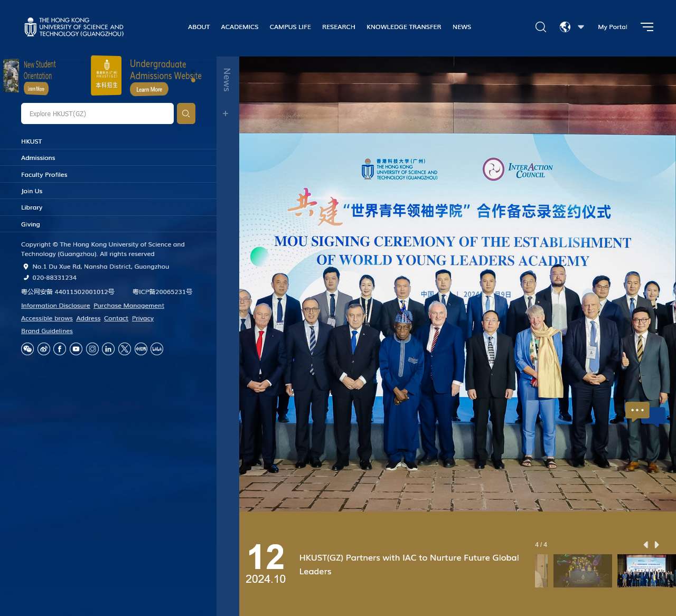The height and width of the screenshot is (616, 676).
Task: Open Accessible brows link
Action: 47,318
